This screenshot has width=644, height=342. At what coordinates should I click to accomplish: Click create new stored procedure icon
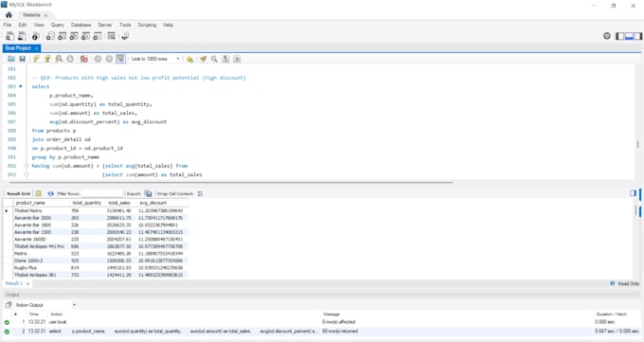click(x=85, y=36)
